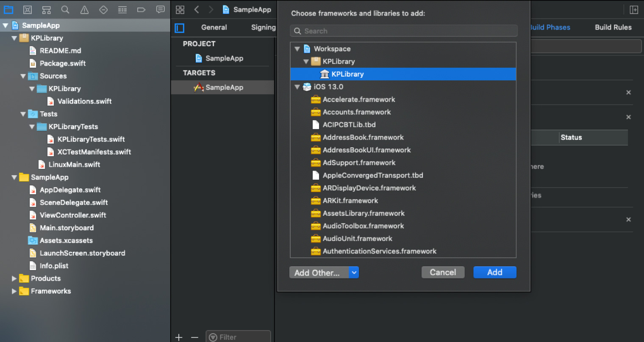Click the search field in the dialog
This screenshot has width=644, height=342.
[x=404, y=31]
